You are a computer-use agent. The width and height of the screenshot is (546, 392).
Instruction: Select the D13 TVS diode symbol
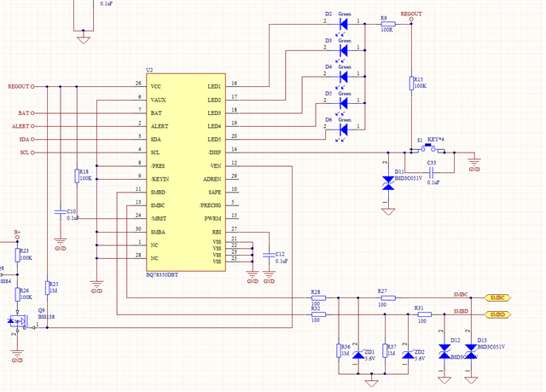(x=471, y=351)
